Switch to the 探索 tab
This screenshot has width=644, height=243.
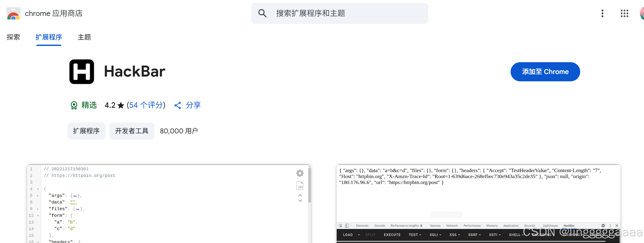[x=13, y=37]
